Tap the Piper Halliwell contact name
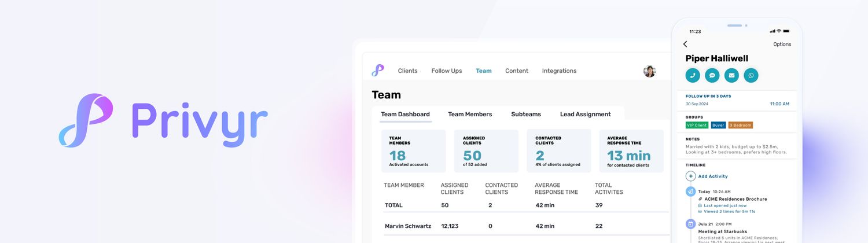 (x=717, y=58)
